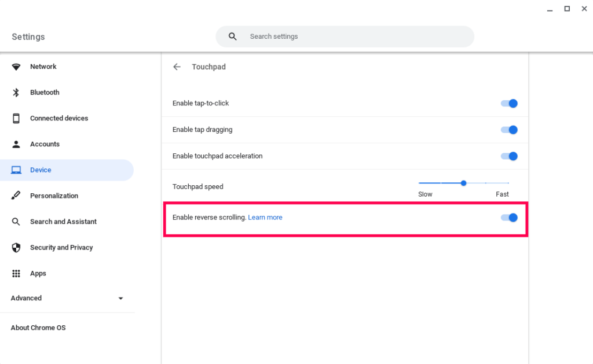This screenshot has height=364, width=593.
Task: Toggle the Enable tap dragging switch
Action: [509, 130]
